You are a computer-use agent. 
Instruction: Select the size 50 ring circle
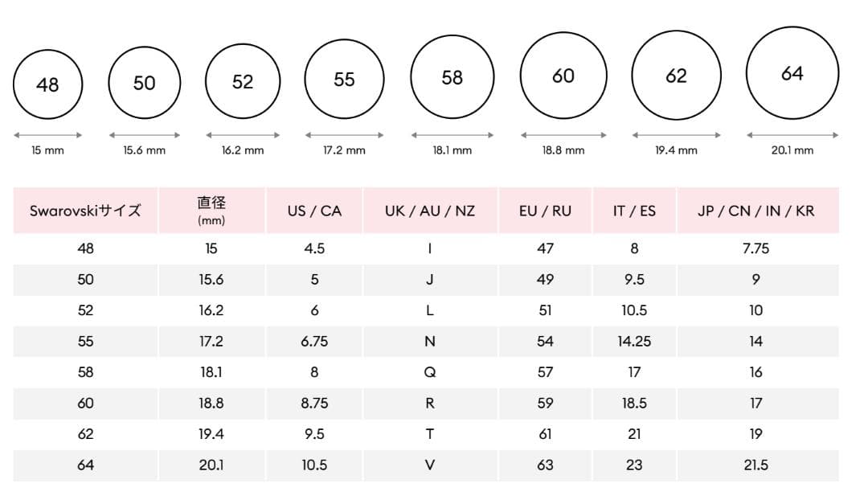point(145,82)
